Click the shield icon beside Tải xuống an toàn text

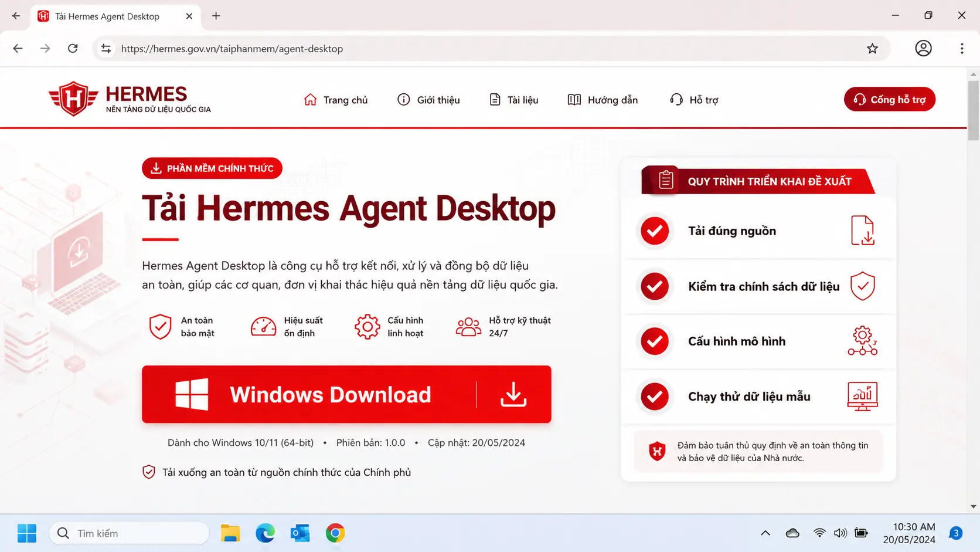(x=149, y=472)
